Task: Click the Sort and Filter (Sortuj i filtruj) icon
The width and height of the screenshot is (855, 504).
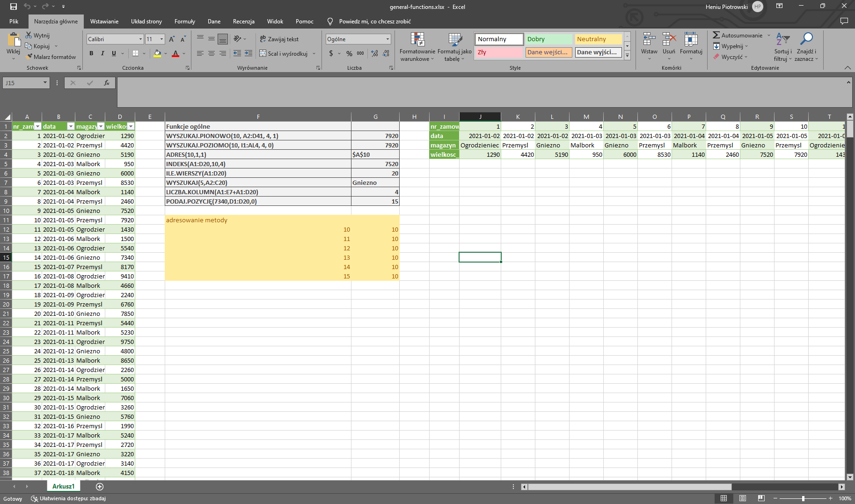Action: pyautogui.click(x=782, y=47)
